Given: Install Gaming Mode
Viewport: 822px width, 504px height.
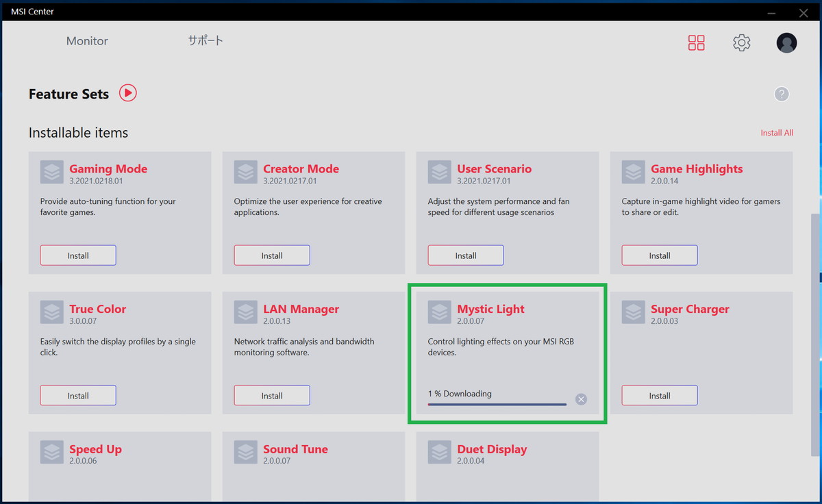Looking at the screenshot, I should click(78, 255).
